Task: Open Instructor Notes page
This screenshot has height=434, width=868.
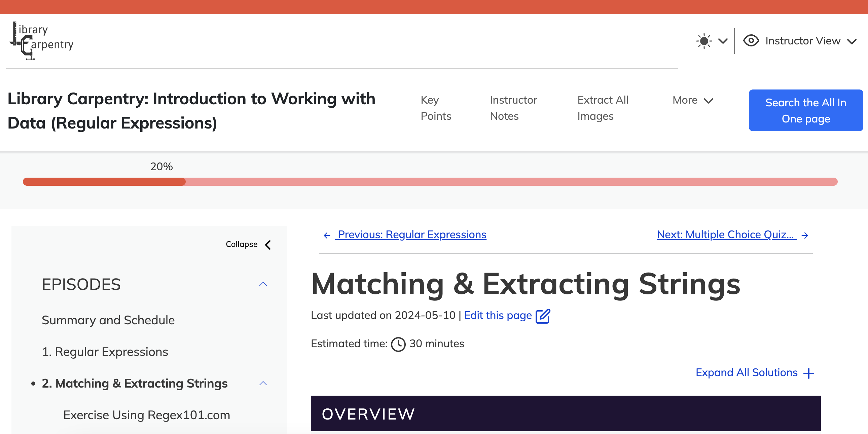Action: (x=513, y=108)
